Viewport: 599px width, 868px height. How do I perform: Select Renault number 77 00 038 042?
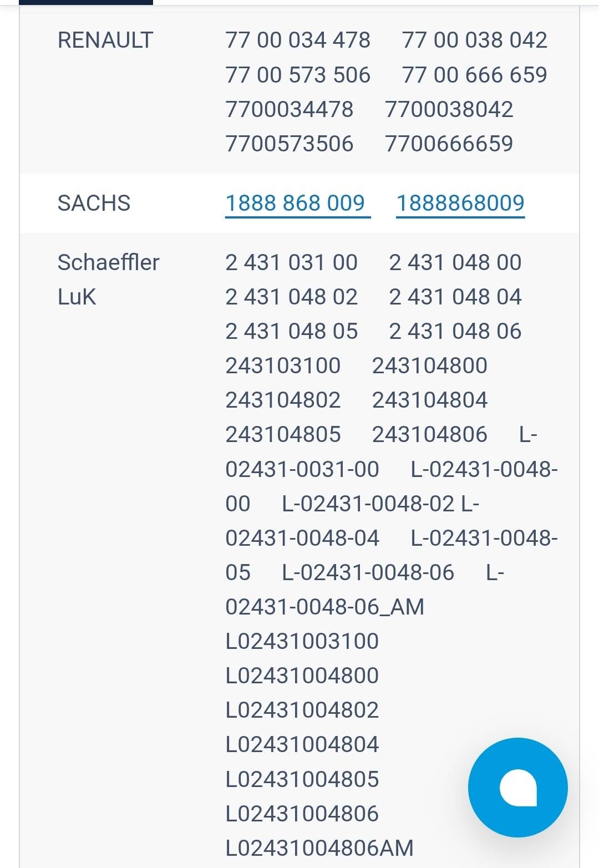point(475,40)
